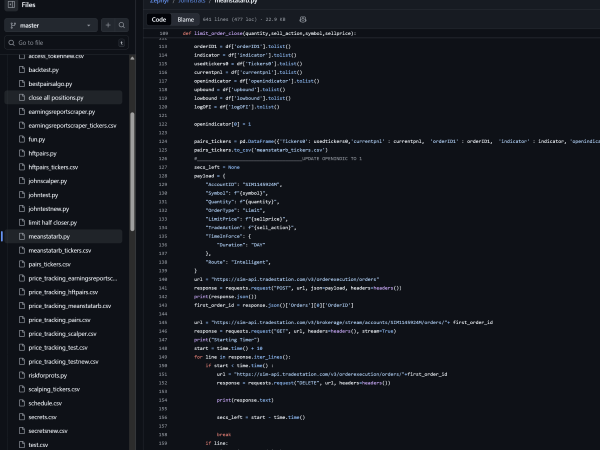Open the search in repository icon
This screenshot has width=600, height=450.
(123, 25)
